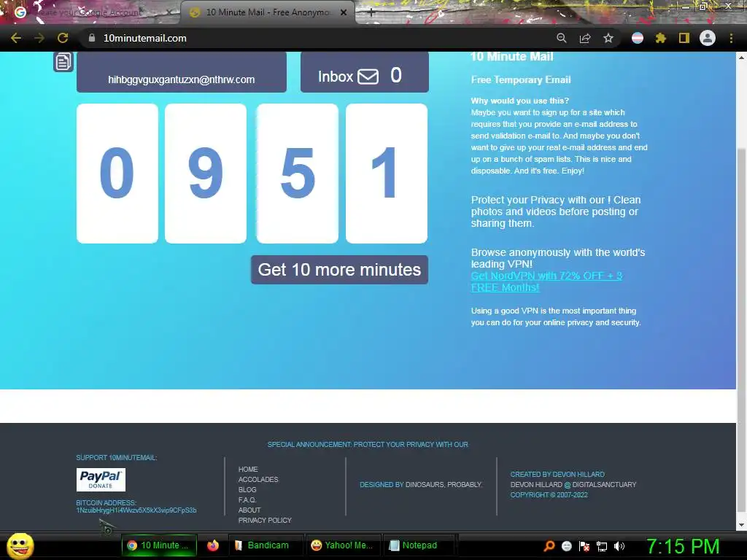The width and height of the screenshot is (747, 560).
Task: Open BLOG footer link
Action: click(x=247, y=489)
